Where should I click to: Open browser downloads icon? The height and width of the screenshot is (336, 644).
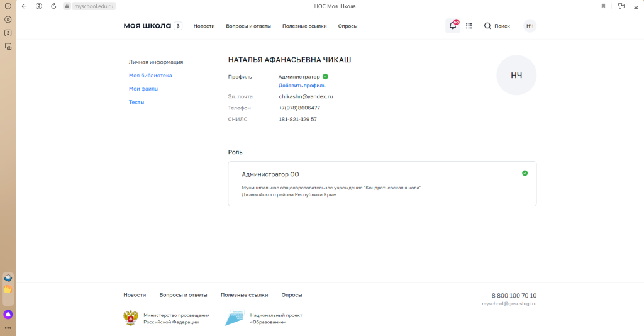[636, 6]
